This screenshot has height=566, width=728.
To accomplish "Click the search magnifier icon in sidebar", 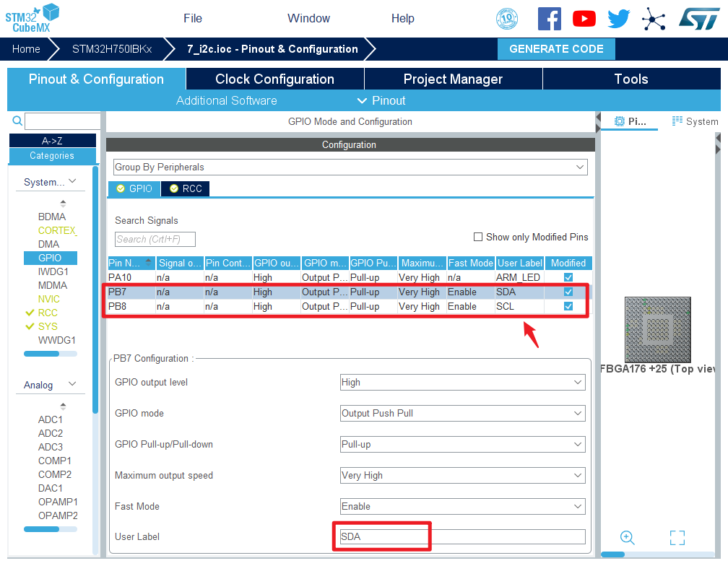I will click(x=17, y=121).
